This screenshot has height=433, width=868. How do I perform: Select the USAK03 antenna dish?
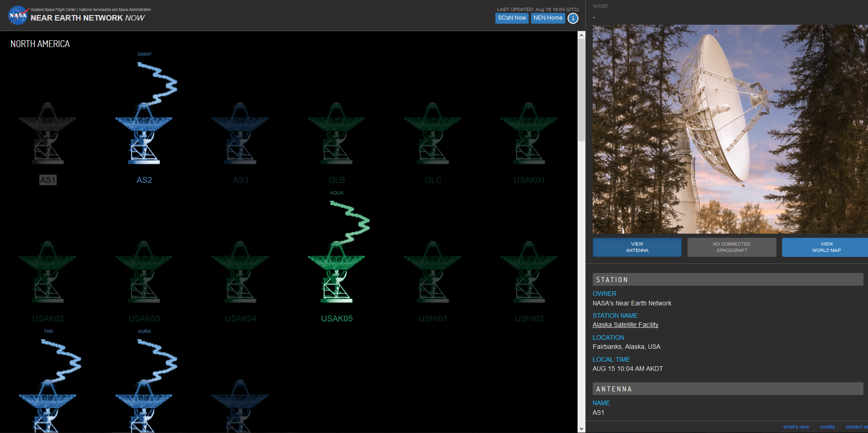click(x=144, y=272)
